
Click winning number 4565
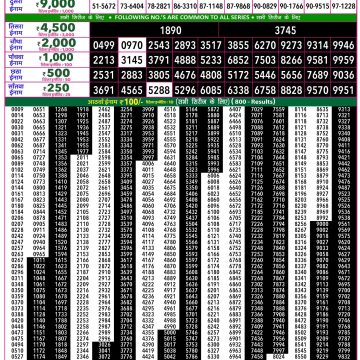(132, 90)
